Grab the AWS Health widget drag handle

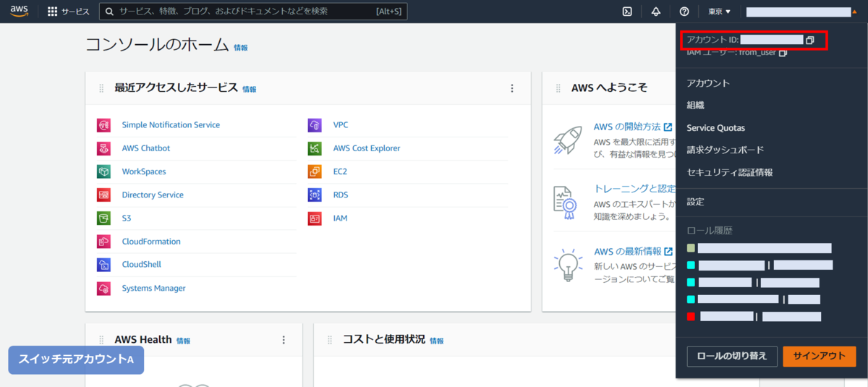point(101,340)
